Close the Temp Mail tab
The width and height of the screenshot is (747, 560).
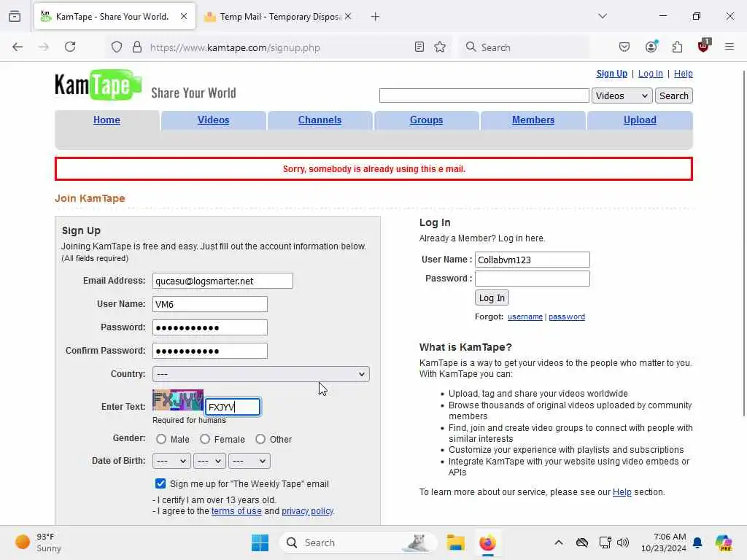coord(348,16)
